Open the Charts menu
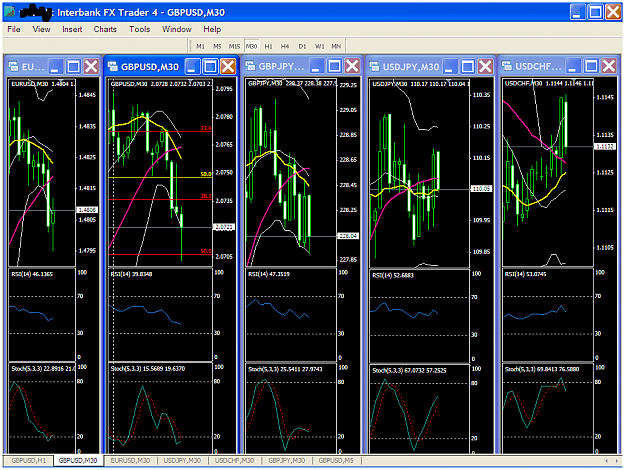625x470 pixels. click(x=105, y=29)
